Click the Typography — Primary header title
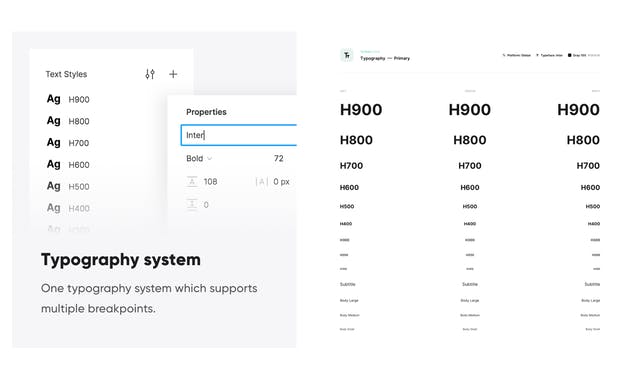Viewport: 635px width, 380px height. coord(385,58)
